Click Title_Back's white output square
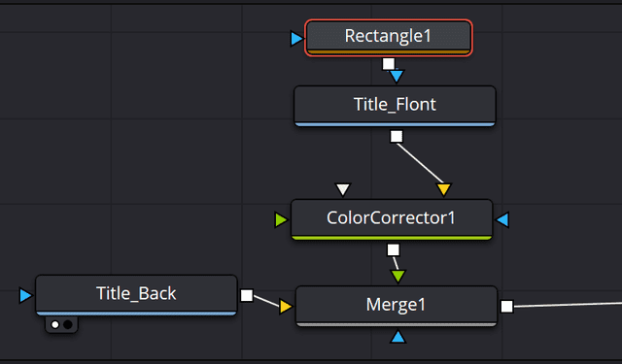Image resolution: width=622 pixels, height=364 pixels. 246,295
